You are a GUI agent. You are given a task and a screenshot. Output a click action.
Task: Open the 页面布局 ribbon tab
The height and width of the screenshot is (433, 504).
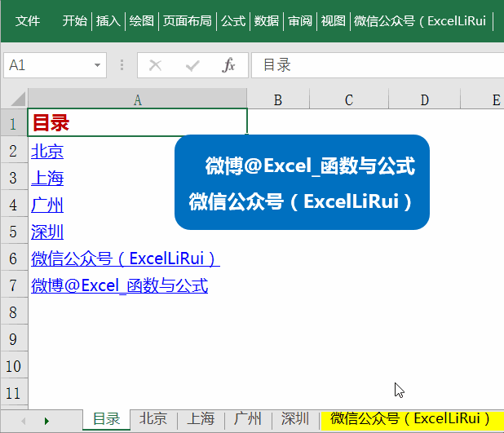pos(188,21)
